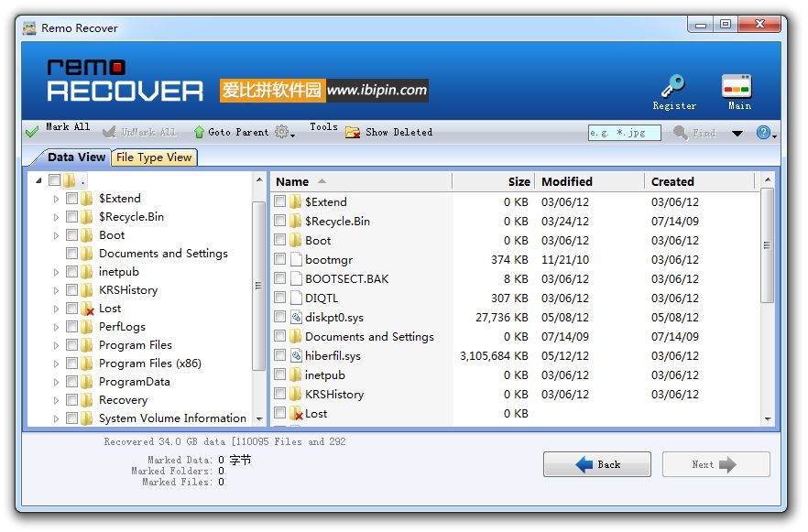Click the DIQTL file icon

[x=296, y=298]
